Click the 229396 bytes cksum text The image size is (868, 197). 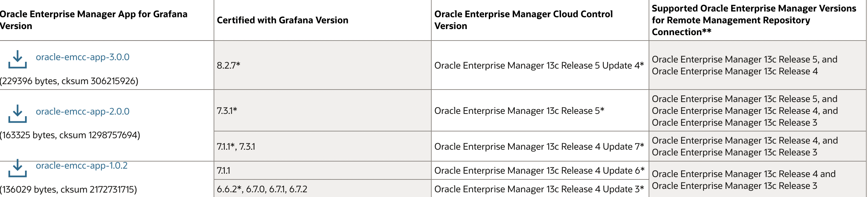click(x=69, y=81)
